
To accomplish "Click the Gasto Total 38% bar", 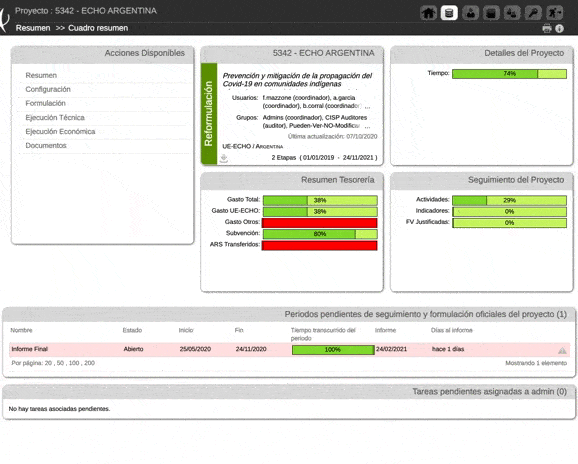I will click(320, 200).
